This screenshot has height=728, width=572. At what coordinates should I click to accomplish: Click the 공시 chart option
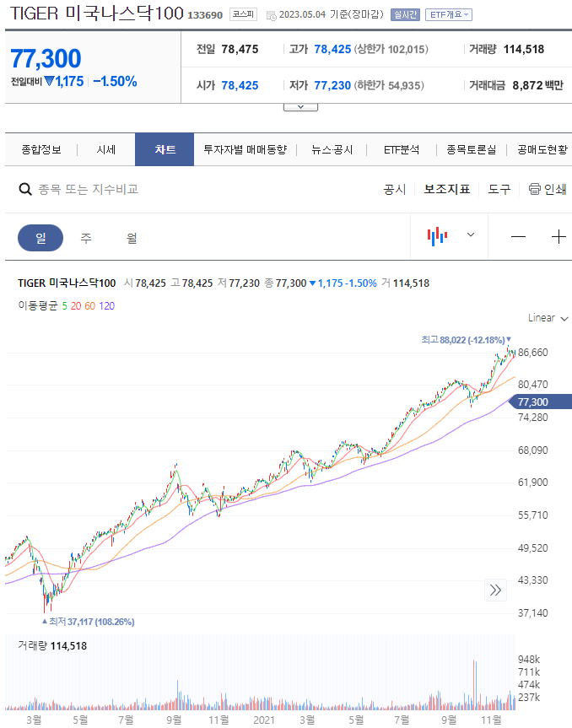(x=395, y=190)
